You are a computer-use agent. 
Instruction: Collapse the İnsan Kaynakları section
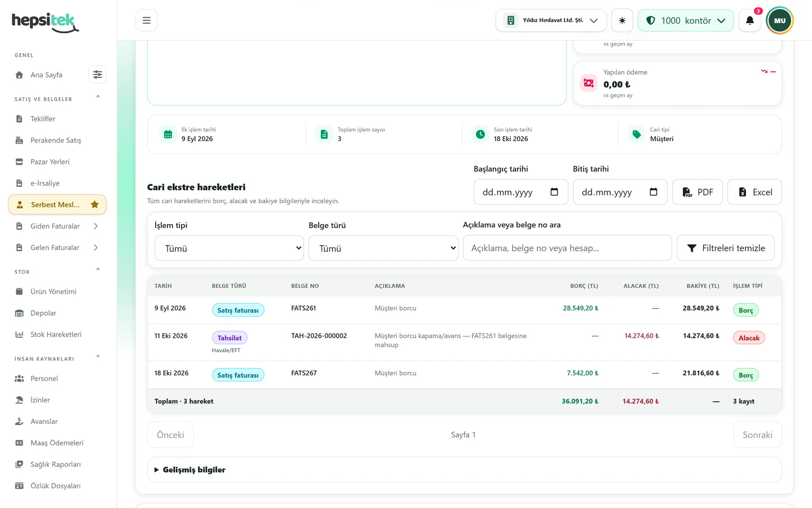pyautogui.click(x=98, y=357)
